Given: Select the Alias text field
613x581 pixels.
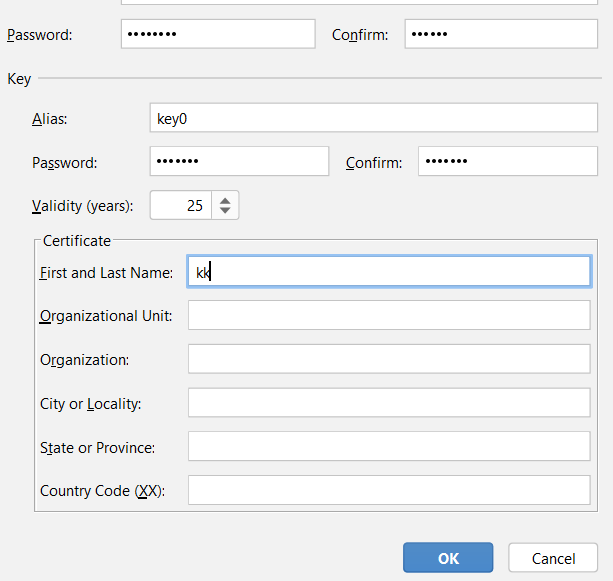Looking at the screenshot, I should pyautogui.click(x=374, y=118).
